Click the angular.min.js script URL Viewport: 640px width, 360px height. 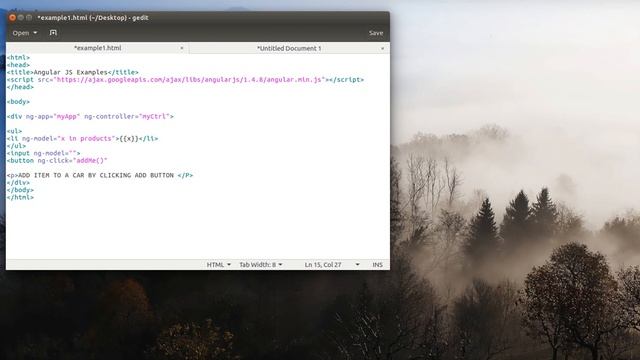pyautogui.click(x=189, y=80)
